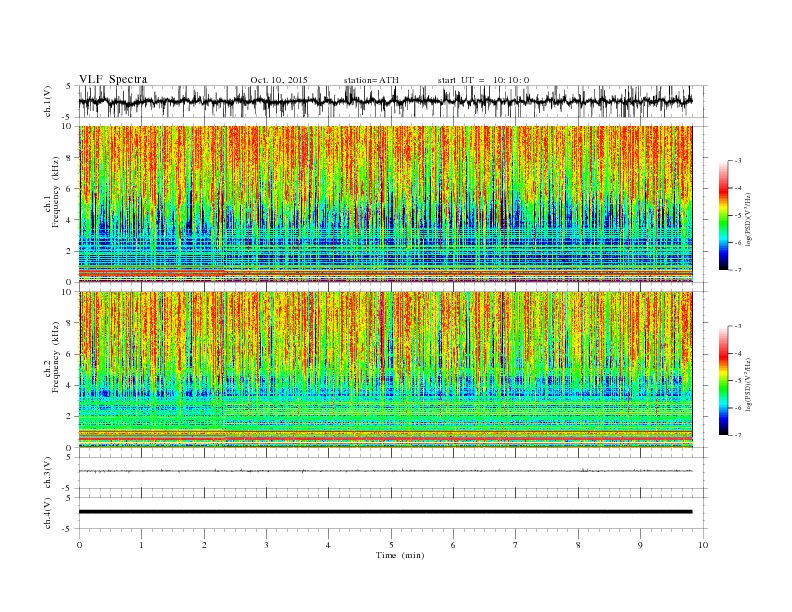
Task: Click the "3" minute tick on time axis
Action: [266, 545]
